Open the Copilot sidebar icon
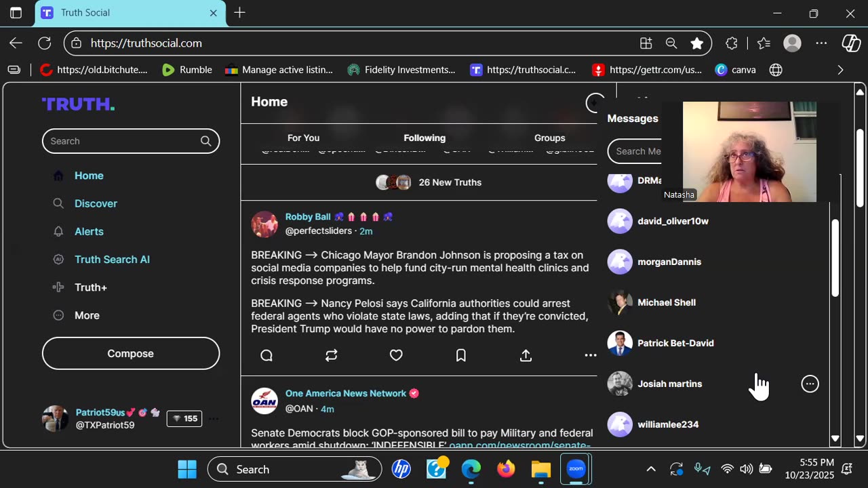 coord(851,43)
